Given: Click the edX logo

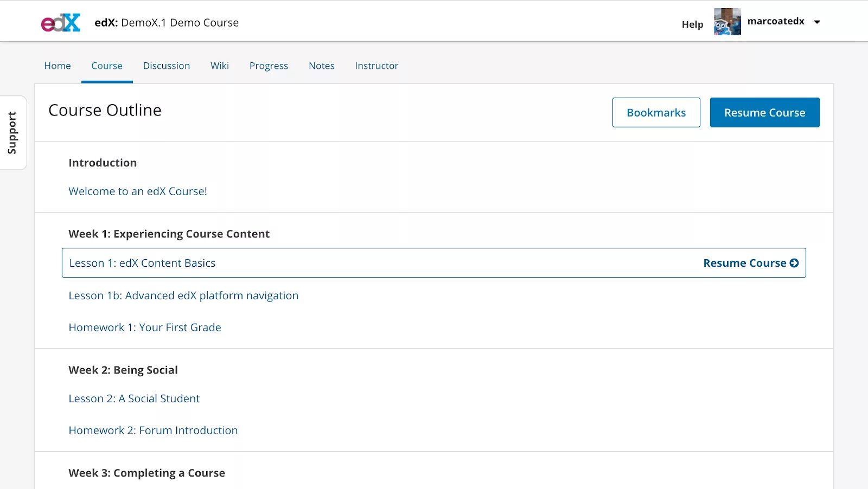Looking at the screenshot, I should (61, 23).
